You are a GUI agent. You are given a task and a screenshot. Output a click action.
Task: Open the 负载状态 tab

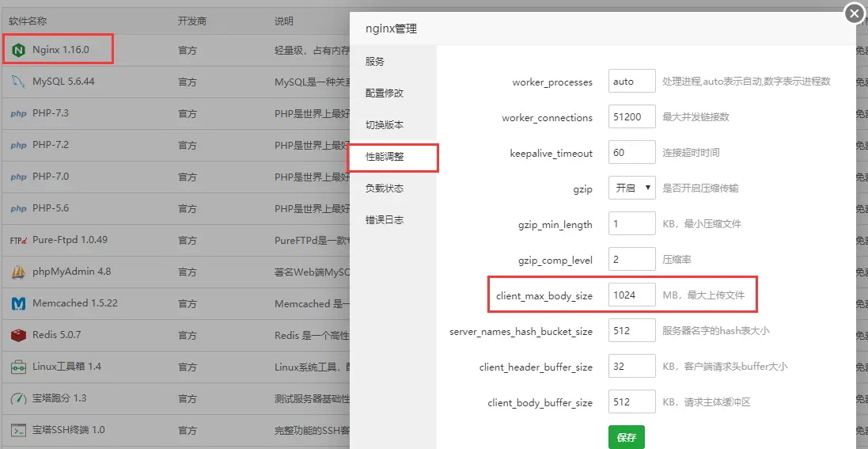(x=385, y=188)
